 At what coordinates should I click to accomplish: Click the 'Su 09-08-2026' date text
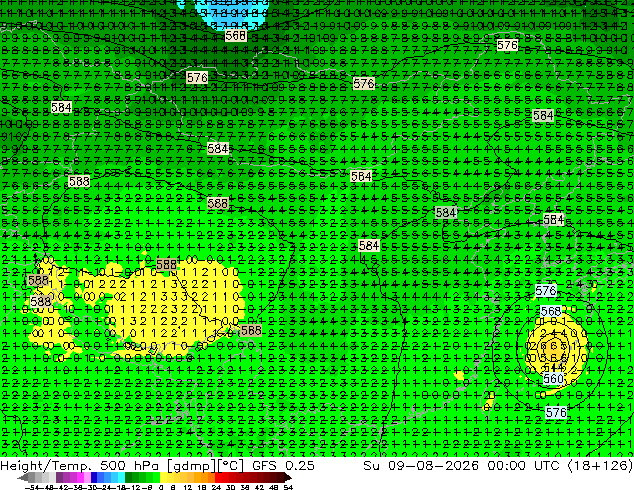point(421,465)
